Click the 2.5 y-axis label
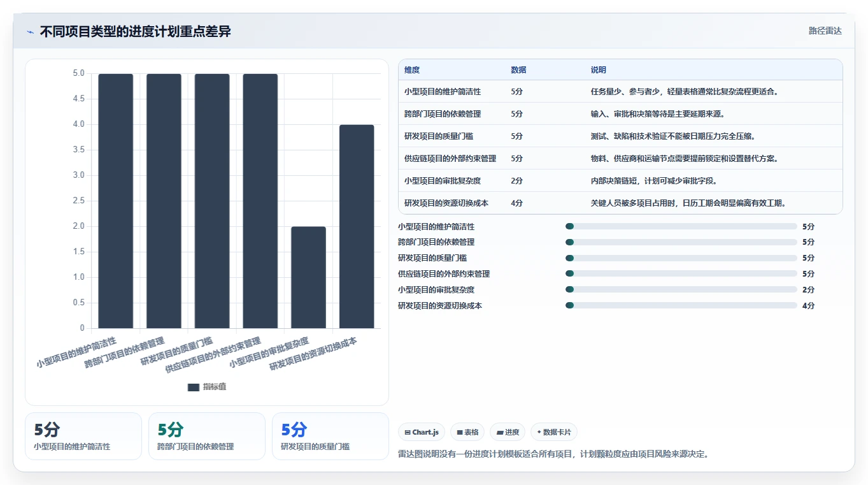Image resolution: width=868 pixels, height=485 pixels. (x=78, y=201)
